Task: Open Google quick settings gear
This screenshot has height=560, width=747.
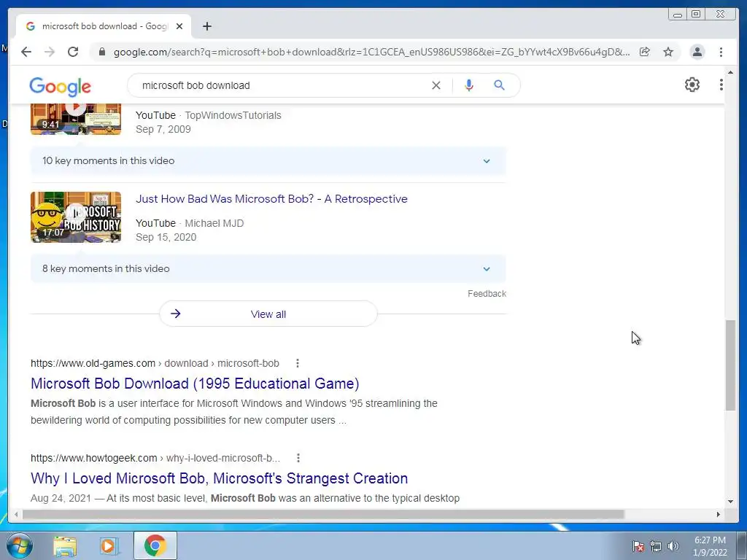Action: click(692, 85)
